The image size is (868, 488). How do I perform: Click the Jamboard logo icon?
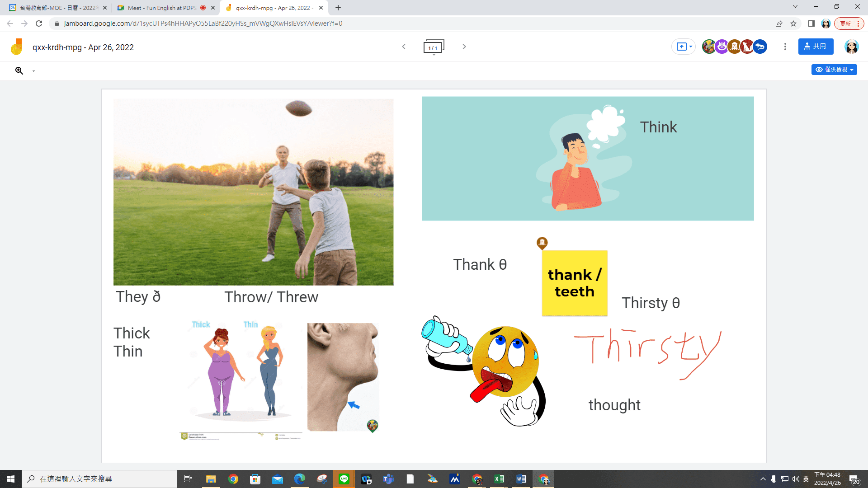point(17,47)
